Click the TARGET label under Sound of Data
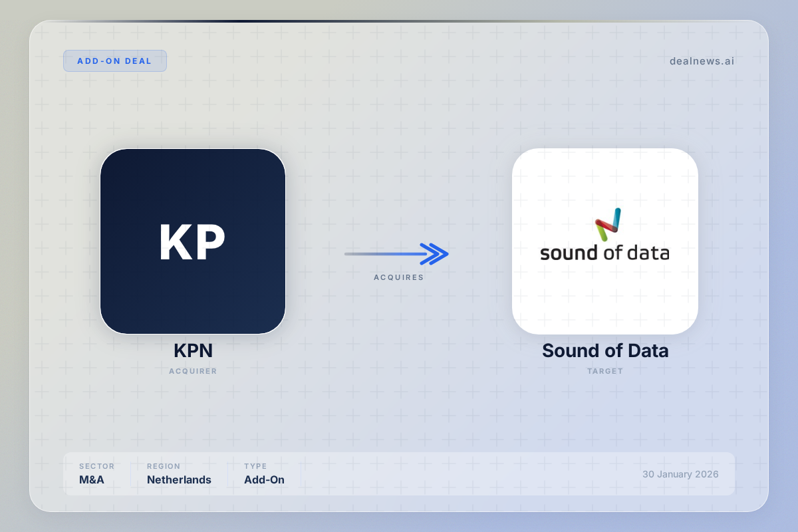Viewport: 798px width, 532px height. (x=604, y=371)
